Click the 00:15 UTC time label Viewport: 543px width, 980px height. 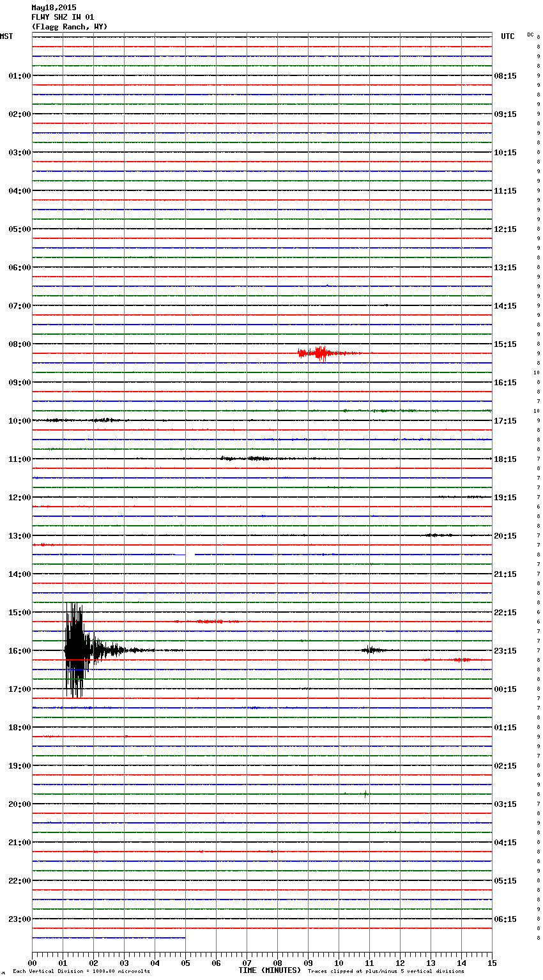[505, 689]
